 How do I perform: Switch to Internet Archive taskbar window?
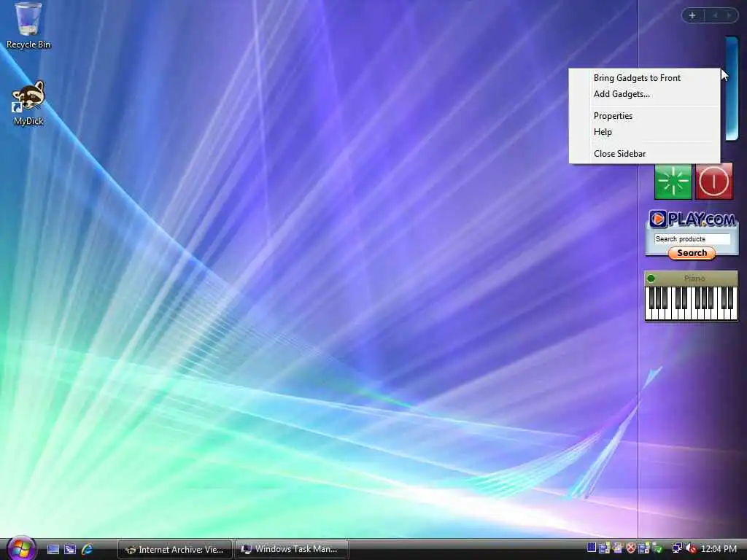tap(175, 550)
